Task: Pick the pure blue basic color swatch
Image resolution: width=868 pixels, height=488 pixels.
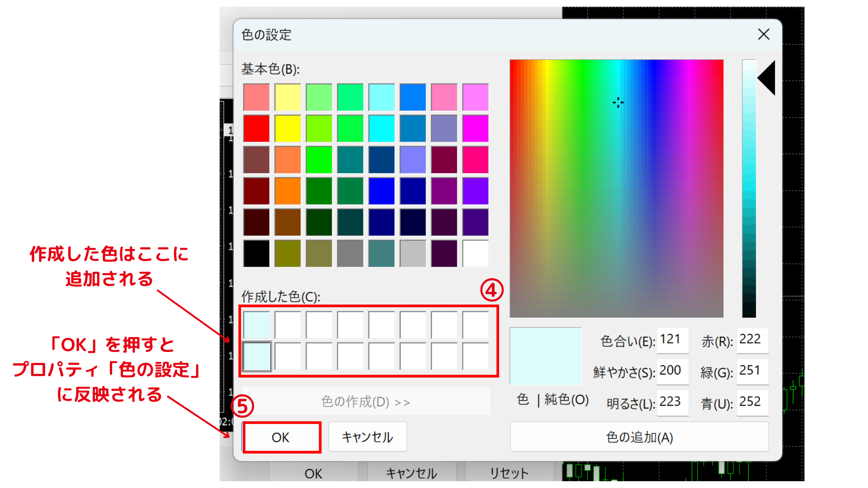Action: (382, 191)
